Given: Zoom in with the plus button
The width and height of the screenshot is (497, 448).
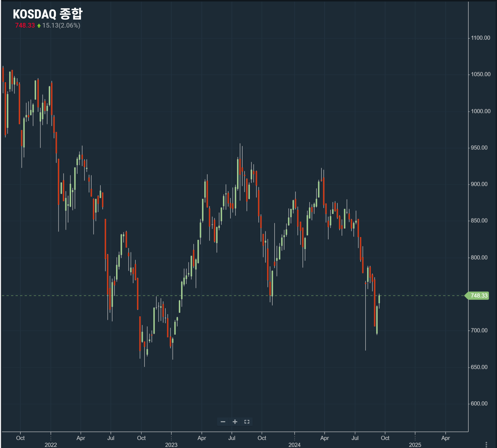Looking at the screenshot, I should 235,422.
